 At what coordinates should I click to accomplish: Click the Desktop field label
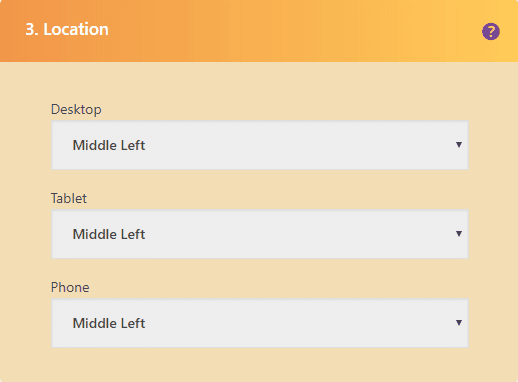point(76,110)
